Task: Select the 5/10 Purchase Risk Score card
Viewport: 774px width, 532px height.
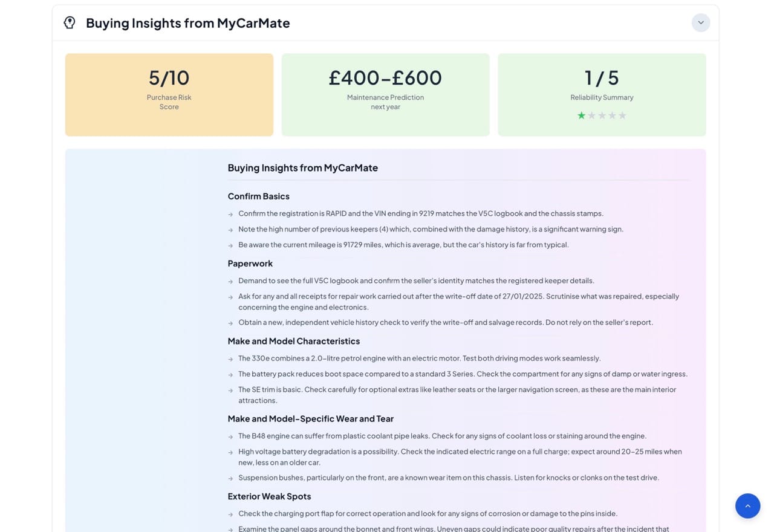Action: [x=169, y=94]
